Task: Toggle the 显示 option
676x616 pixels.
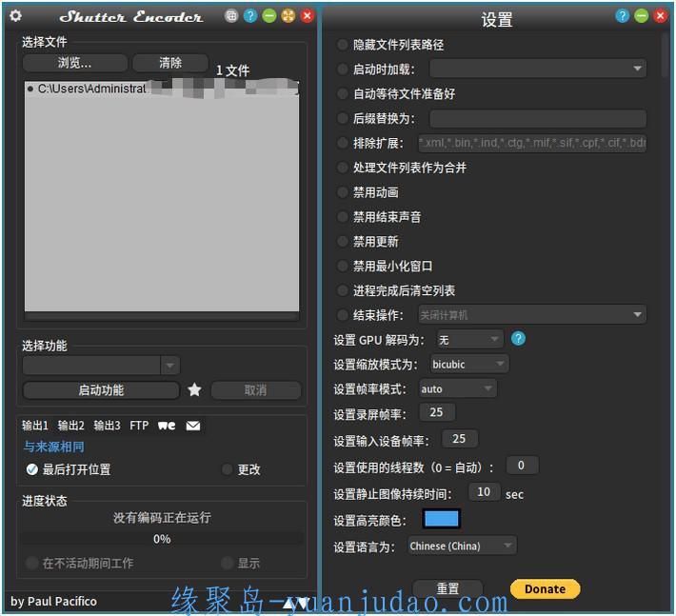Action: [x=228, y=563]
